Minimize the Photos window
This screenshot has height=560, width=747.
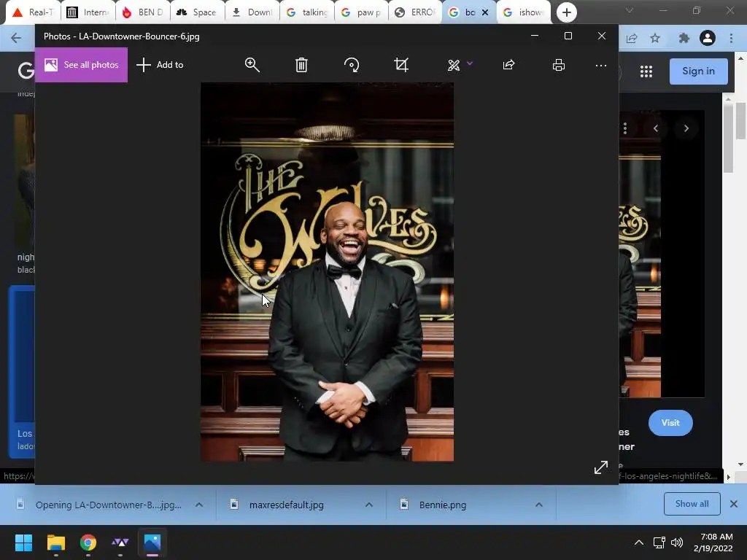[x=535, y=36]
